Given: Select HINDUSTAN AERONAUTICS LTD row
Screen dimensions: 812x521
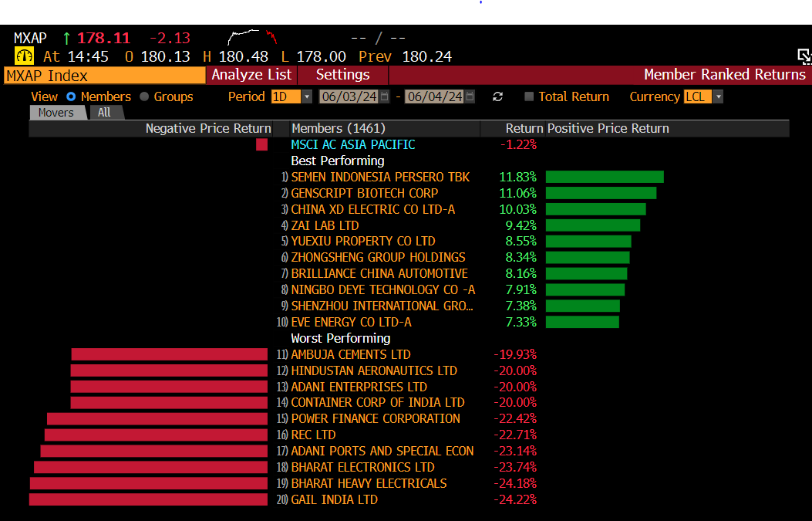Looking at the screenshot, I should pos(374,370).
